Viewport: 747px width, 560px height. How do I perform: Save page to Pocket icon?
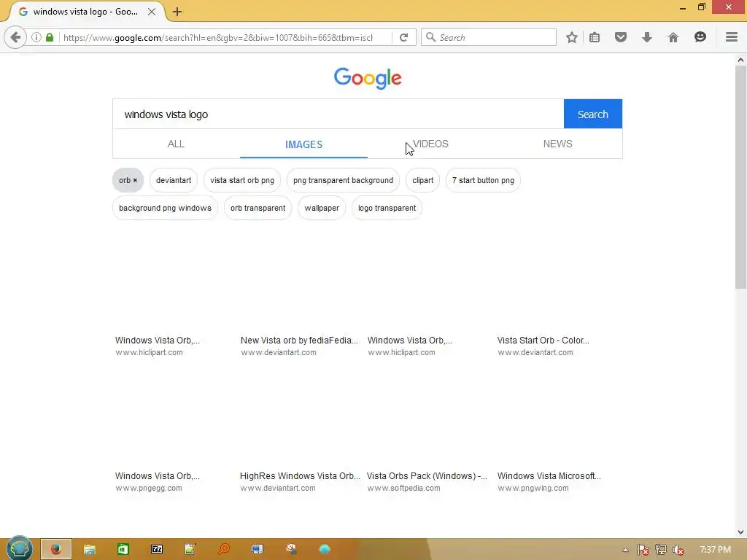click(x=620, y=37)
